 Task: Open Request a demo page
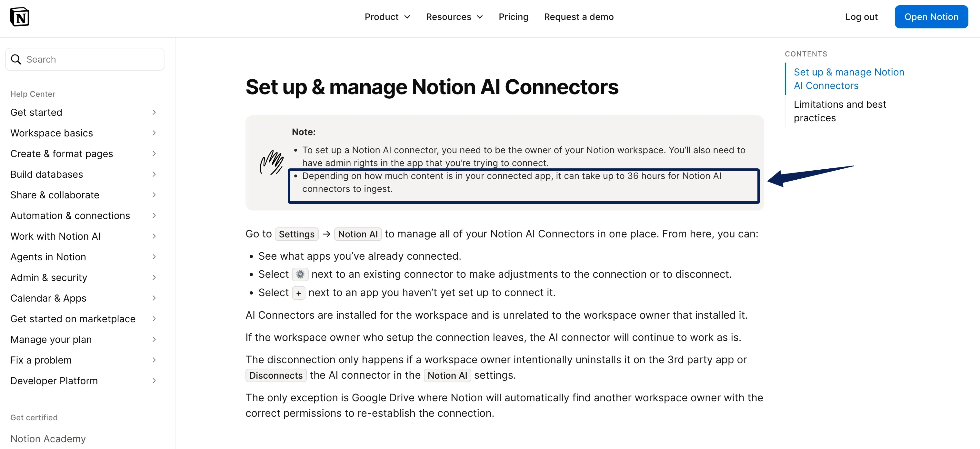(x=579, y=17)
